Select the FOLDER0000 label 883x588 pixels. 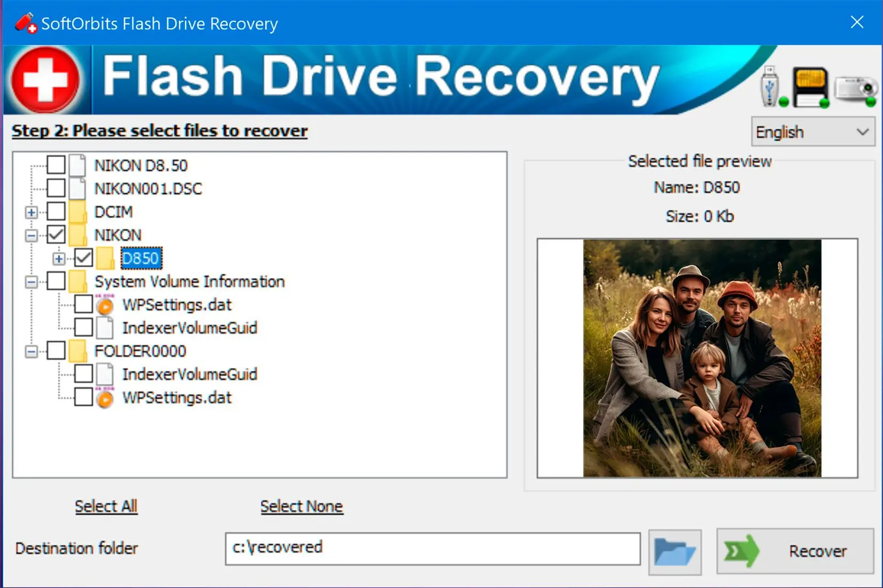140,351
